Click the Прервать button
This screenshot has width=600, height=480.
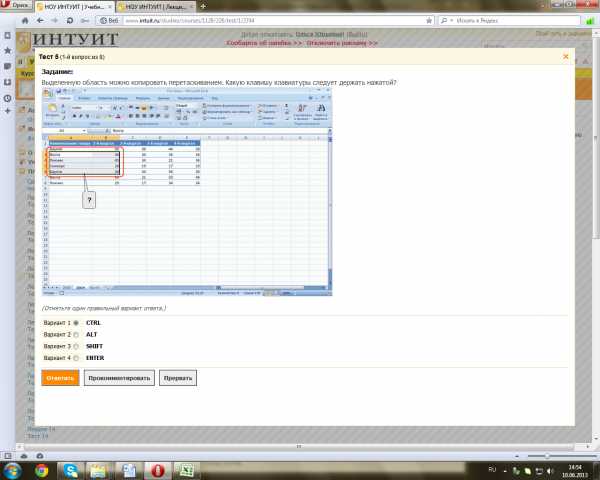coord(178,378)
